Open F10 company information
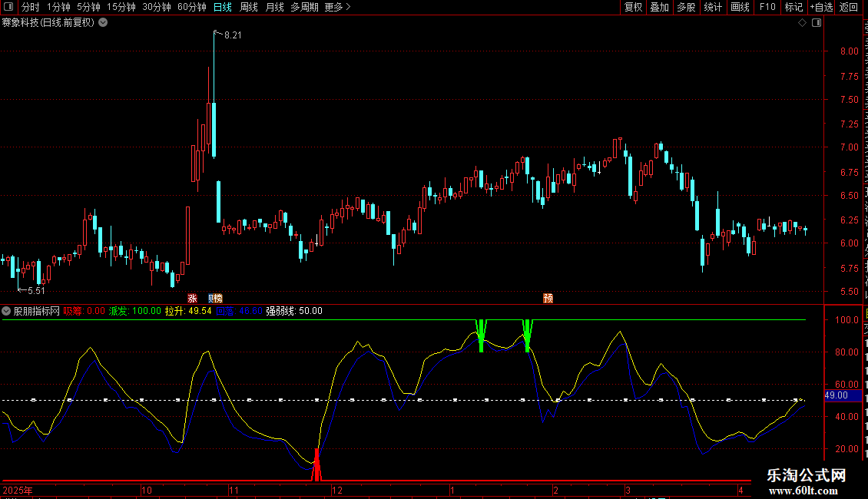The image size is (868, 499). coord(767,7)
